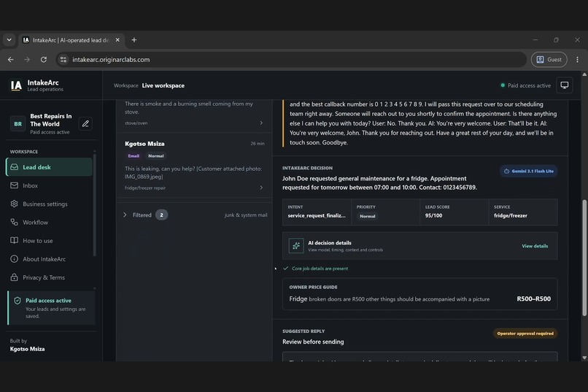Click the Privacy & Terms lock icon
The image size is (588, 392).
(15, 277)
